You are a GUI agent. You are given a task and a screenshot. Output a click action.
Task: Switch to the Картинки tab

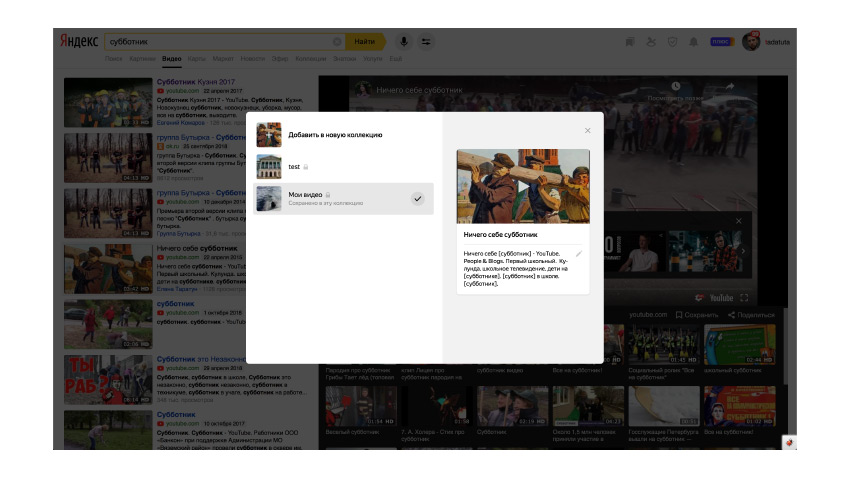pyautogui.click(x=142, y=59)
